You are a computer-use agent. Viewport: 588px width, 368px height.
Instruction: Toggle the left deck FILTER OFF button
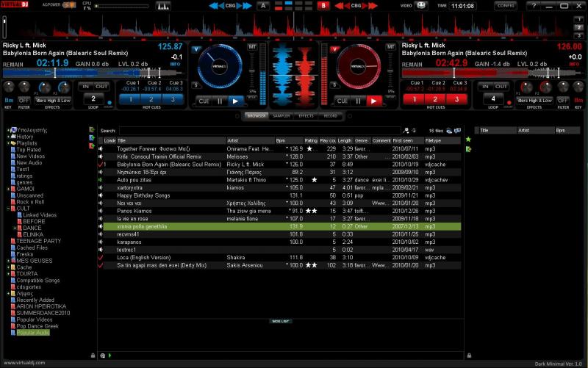point(24,101)
